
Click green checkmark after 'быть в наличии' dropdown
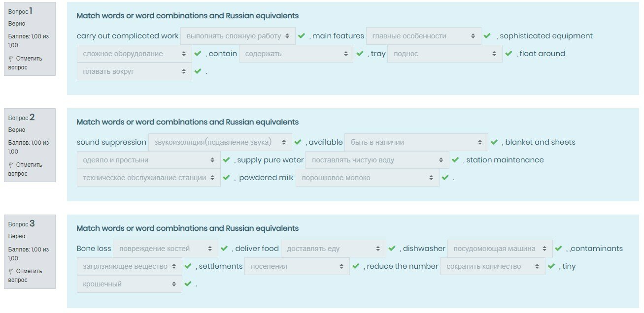[494, 142]
